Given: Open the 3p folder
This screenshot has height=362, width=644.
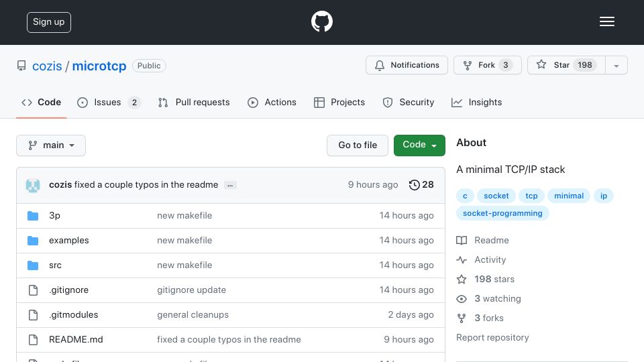Looking at the screenshot, I should [54, 215].
